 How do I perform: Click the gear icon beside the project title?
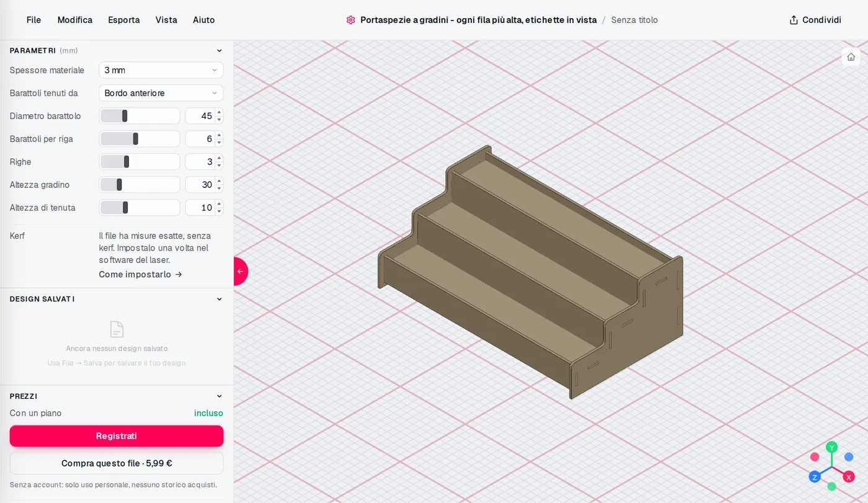pyautogui.click(x=351, y=20)
